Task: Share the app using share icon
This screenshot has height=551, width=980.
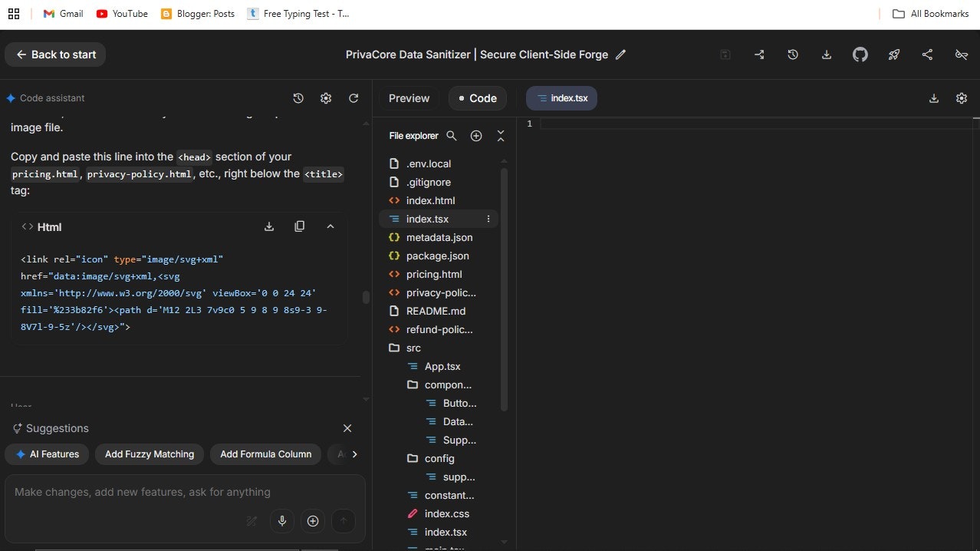Action: (928, 54)
